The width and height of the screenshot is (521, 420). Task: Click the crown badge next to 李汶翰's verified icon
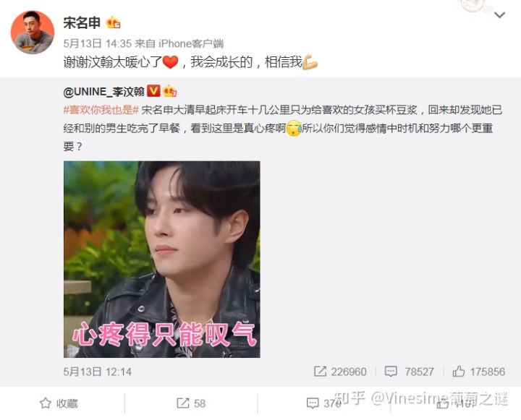(x=170, y=91)
